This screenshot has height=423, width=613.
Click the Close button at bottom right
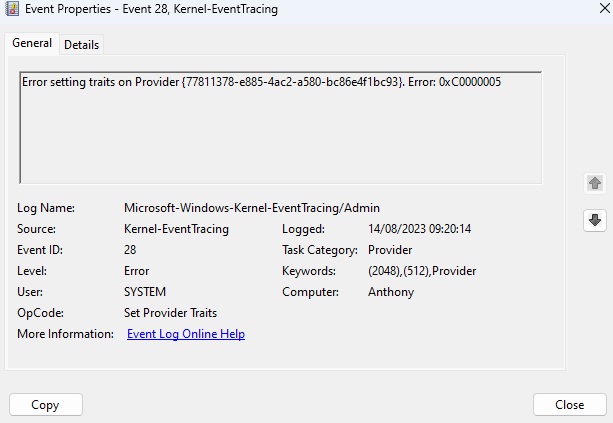click(x=570, y=405)
